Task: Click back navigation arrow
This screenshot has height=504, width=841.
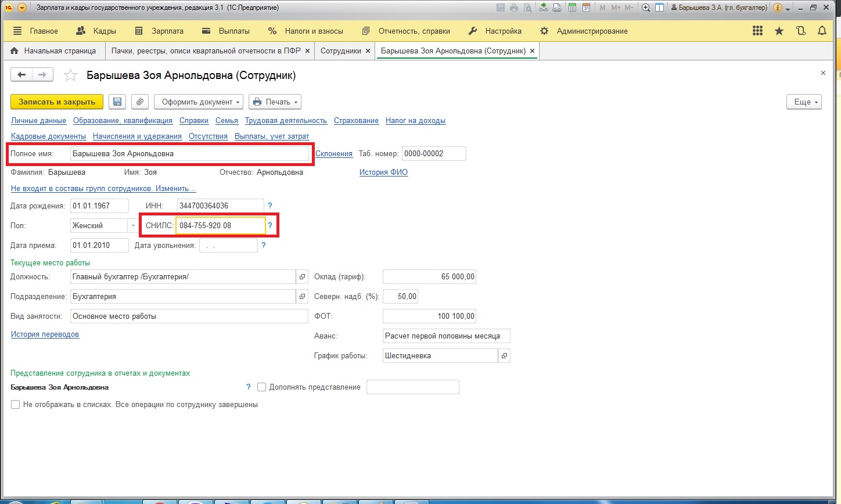Action: (x=21, y=75)
